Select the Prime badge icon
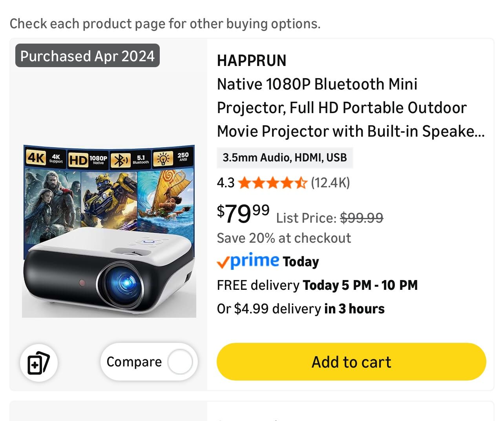The image size is (504, 421). [x=247, y=261]
